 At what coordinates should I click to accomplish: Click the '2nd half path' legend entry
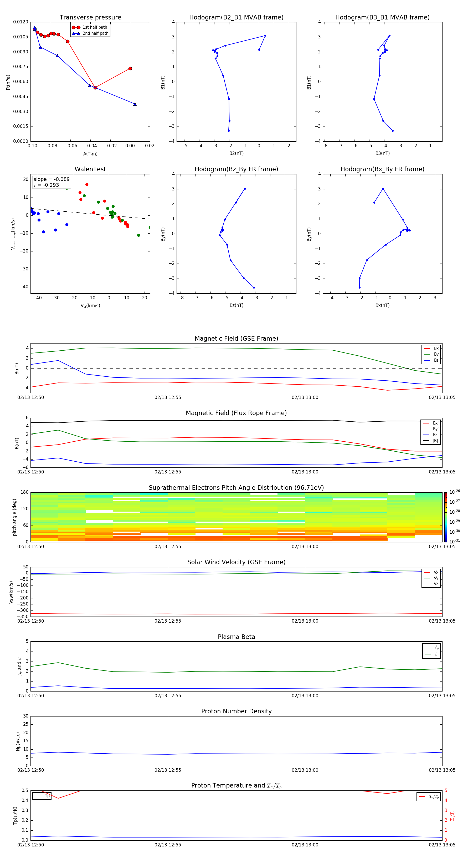pyautogui.click(x=90, y=33)
